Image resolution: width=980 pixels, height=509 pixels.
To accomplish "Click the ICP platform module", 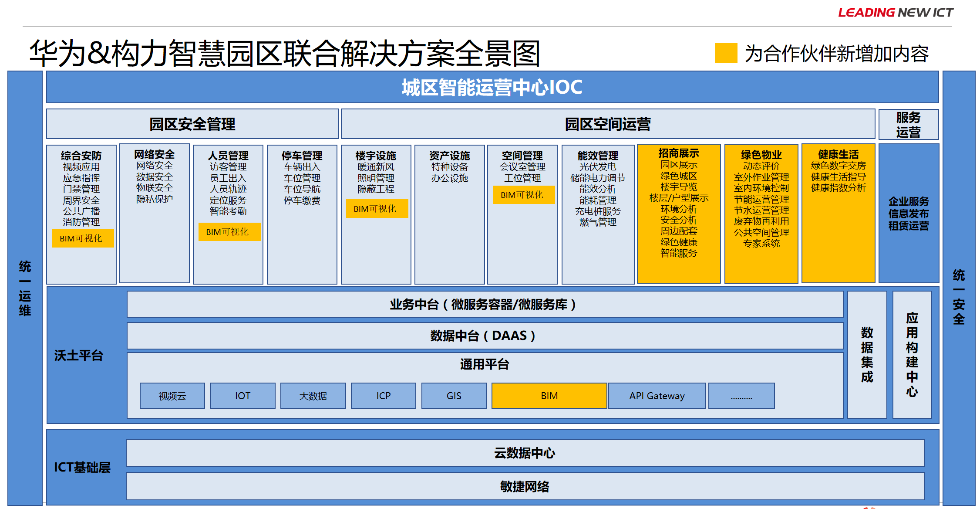I will (383, 396).
